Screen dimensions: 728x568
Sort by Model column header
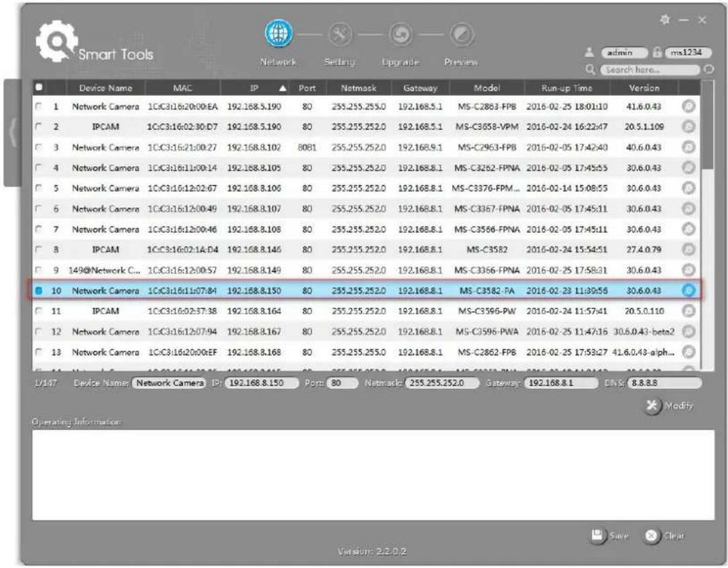point(487,88)
